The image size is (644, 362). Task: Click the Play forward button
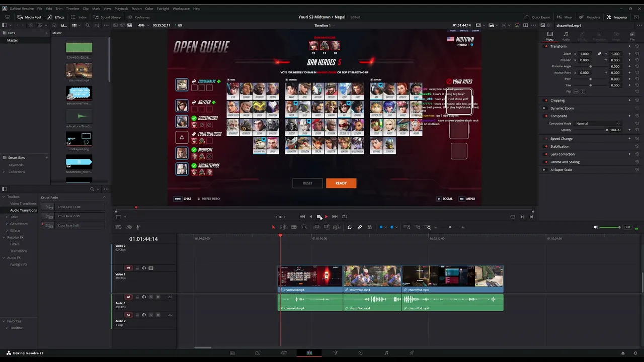pos(326,217)
